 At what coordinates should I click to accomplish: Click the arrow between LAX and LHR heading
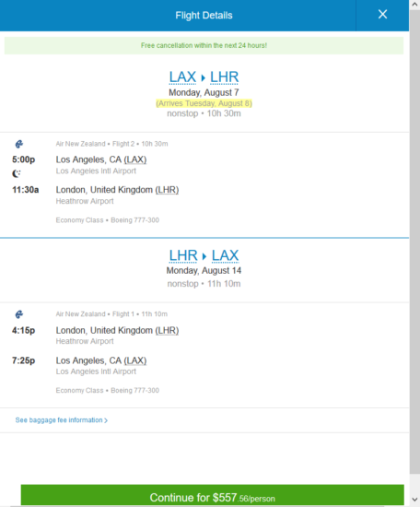pos(204,78)
